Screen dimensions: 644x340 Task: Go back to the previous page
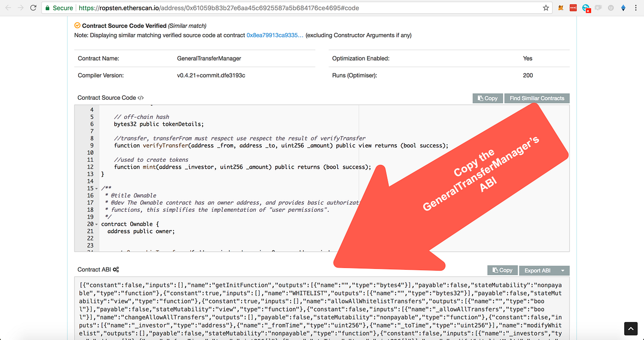pyautogui.click(x=8, y=8)
